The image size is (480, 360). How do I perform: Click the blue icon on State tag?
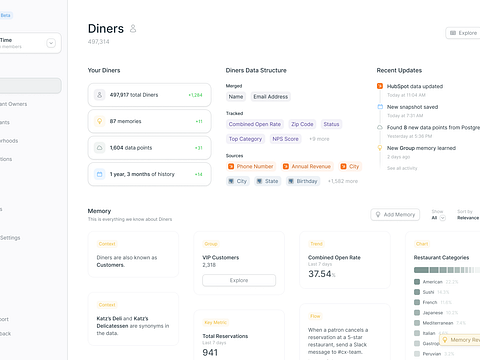[x=259, y=181]
